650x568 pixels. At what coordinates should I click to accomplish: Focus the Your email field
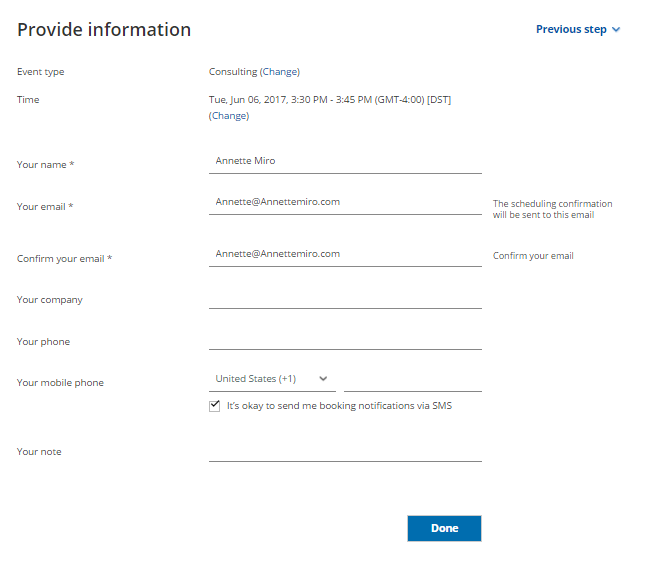click(345, 202)
